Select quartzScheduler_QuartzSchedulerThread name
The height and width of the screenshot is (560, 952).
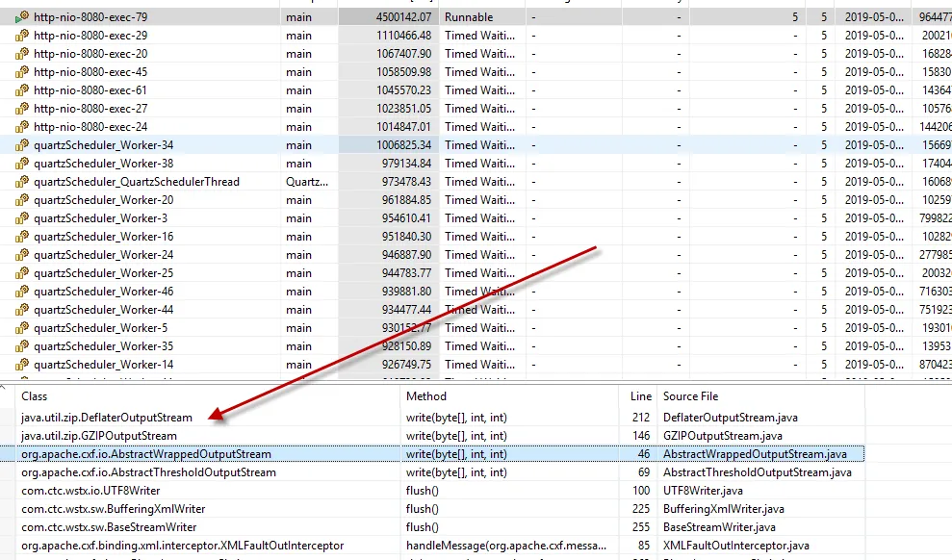[x=137, y=182]
